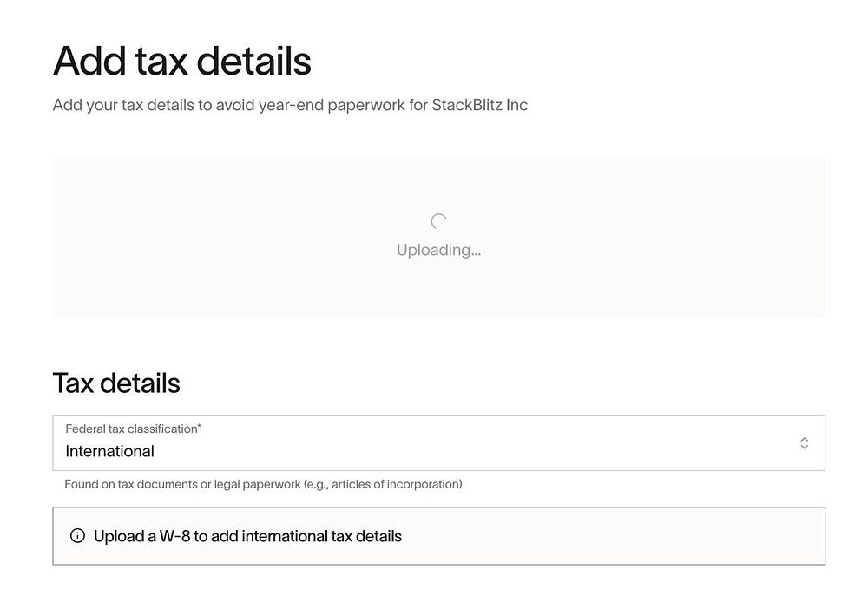This screenshot has width=868, height=589.
Task: Click the info circle icon
Action: coord(77,536)
